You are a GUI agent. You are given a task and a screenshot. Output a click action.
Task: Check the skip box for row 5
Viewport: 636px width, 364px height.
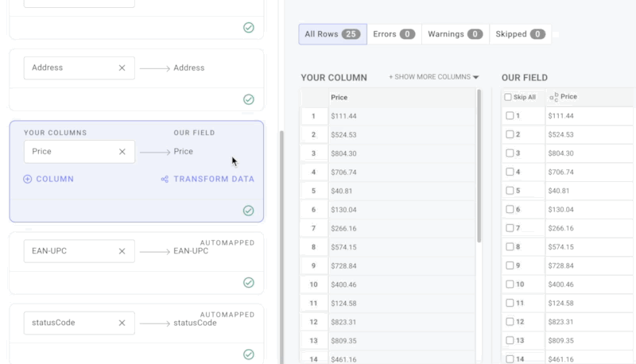coord(510,191)
